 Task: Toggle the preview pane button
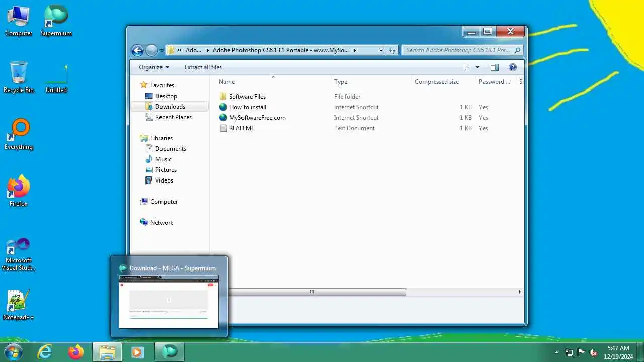[x=494, y=67]
